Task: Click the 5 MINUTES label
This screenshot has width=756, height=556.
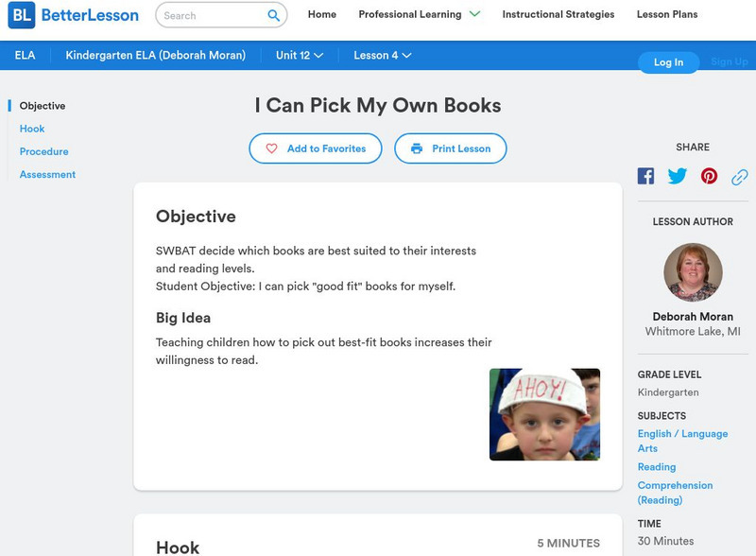Action: (x=569, y=543)
